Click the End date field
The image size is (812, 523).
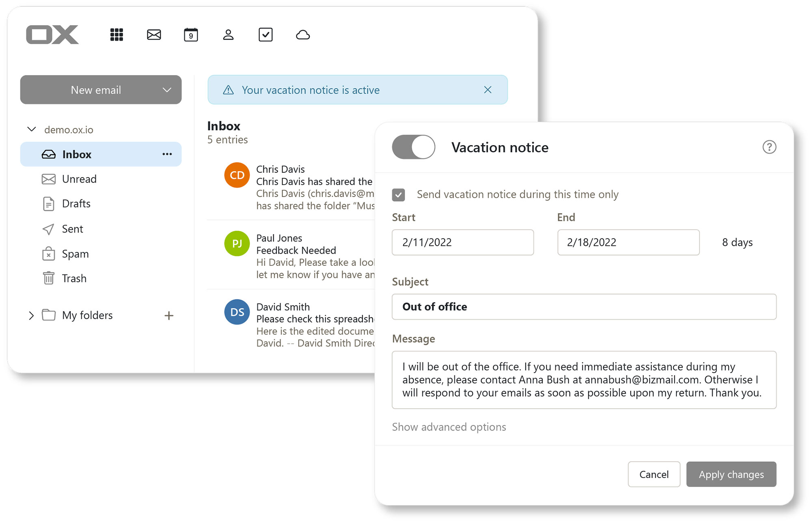[628, 242]
